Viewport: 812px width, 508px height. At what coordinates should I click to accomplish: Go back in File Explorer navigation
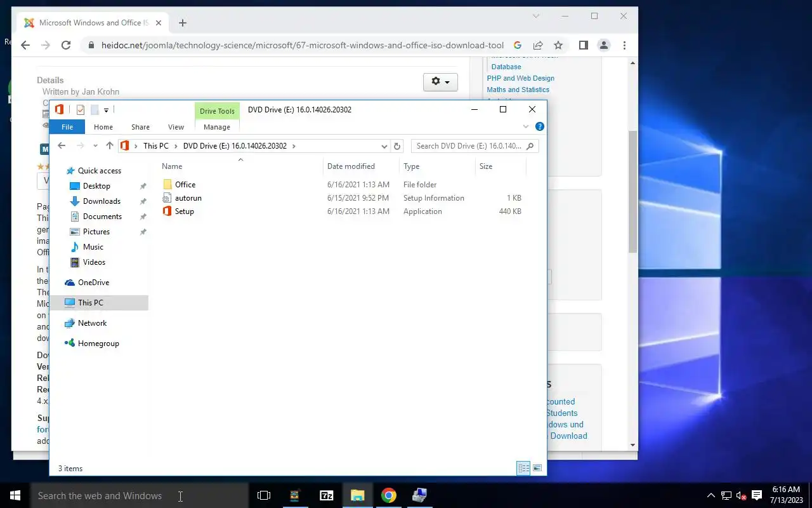pos(62,146)
